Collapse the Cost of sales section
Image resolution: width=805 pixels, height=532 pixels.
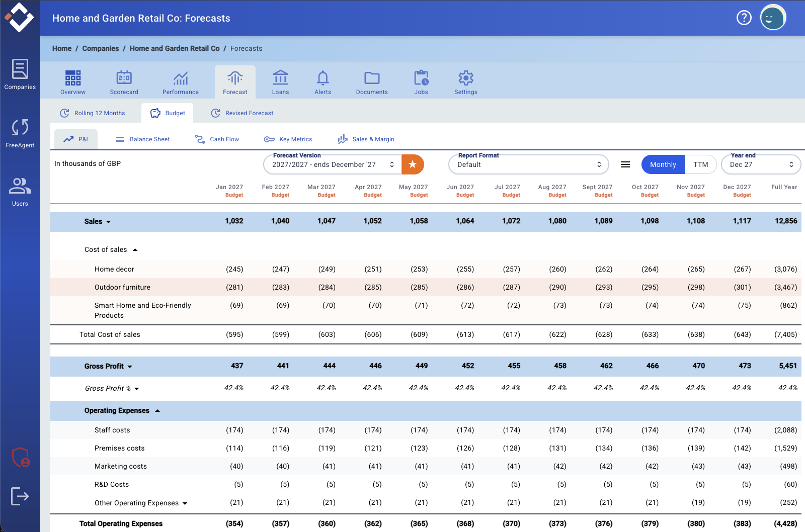pyautogui.click(x=135, y=250)
